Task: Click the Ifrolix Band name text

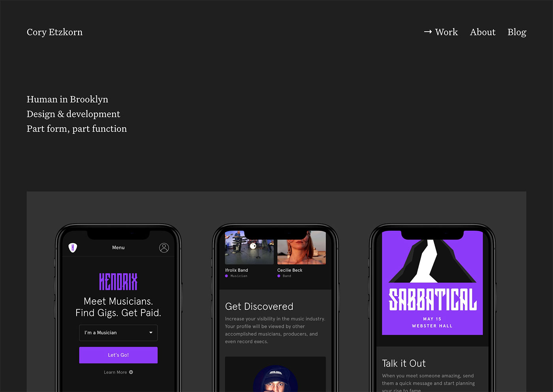Action: (x=237, y=270)
